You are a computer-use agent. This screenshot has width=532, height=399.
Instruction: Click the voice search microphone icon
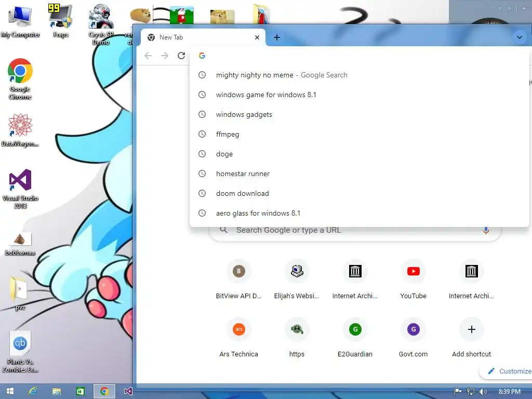(x=486, y=230)
